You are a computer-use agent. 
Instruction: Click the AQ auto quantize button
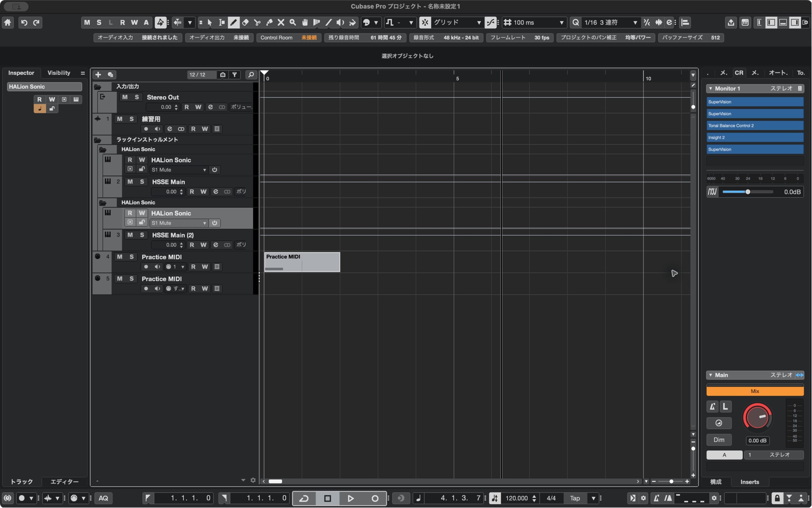(103, 498)
